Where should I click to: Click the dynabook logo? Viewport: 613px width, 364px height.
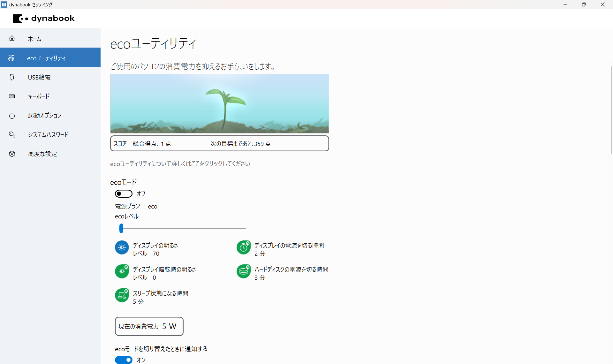[x=43, y=19]
